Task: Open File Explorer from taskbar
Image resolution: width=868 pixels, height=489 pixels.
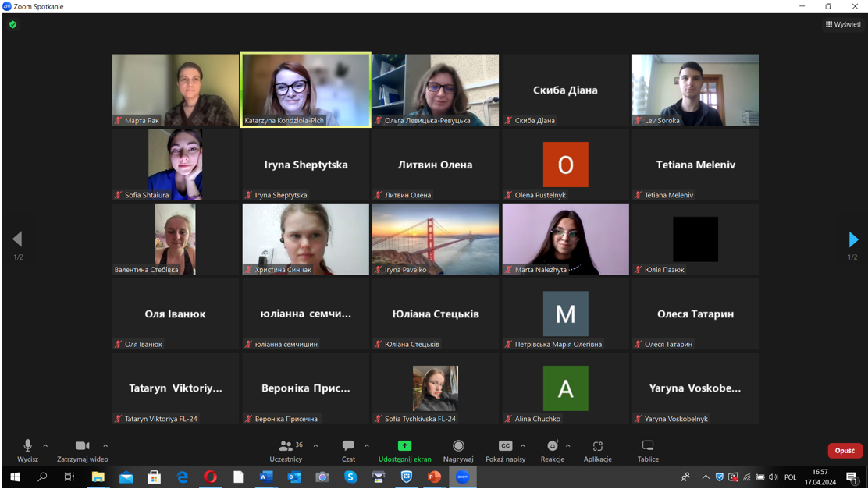Action: point(98,477)
